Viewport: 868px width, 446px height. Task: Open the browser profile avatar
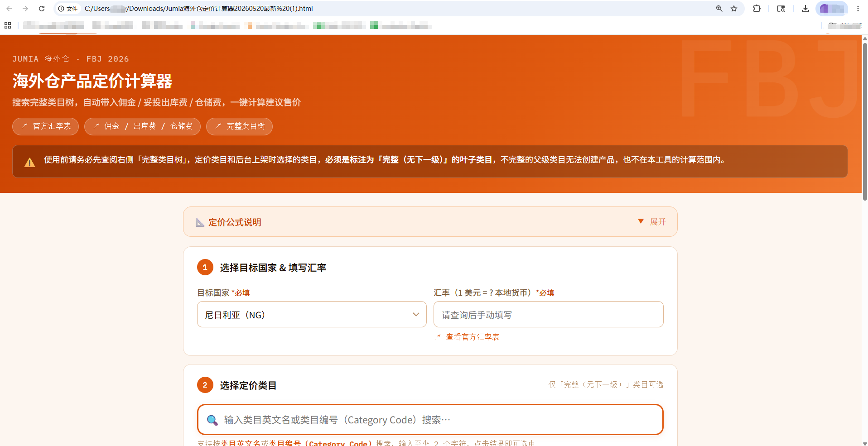(x=832, y=9)
